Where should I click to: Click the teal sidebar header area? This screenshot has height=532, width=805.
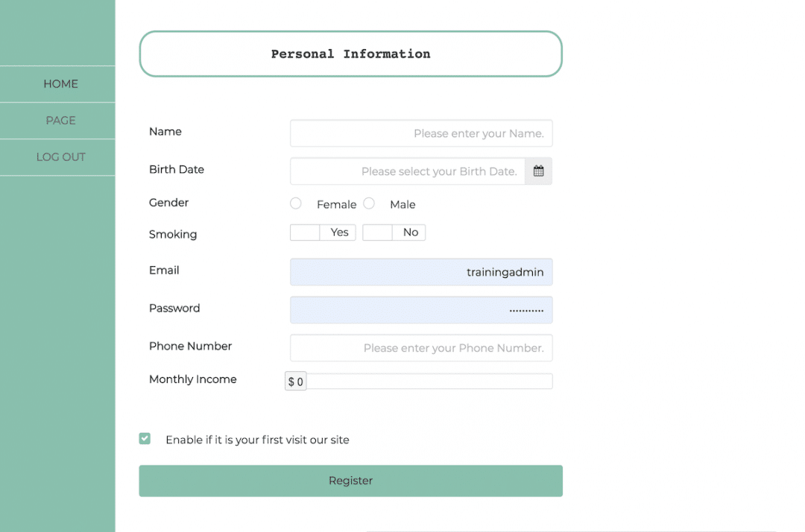57,34
